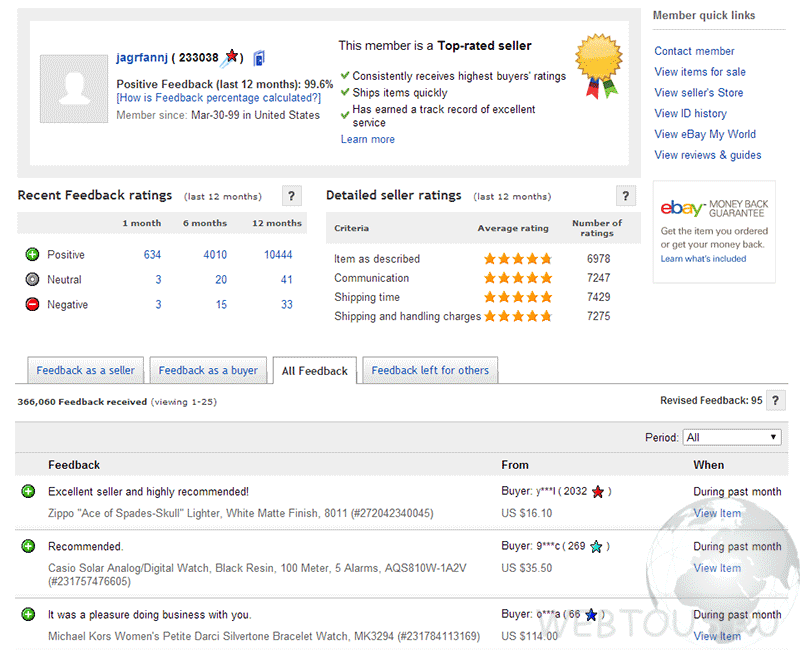Click the Top-rated seller gold ribbon badge
The image size is (800, 650).
pyautogui.click(x=599, y=65)
